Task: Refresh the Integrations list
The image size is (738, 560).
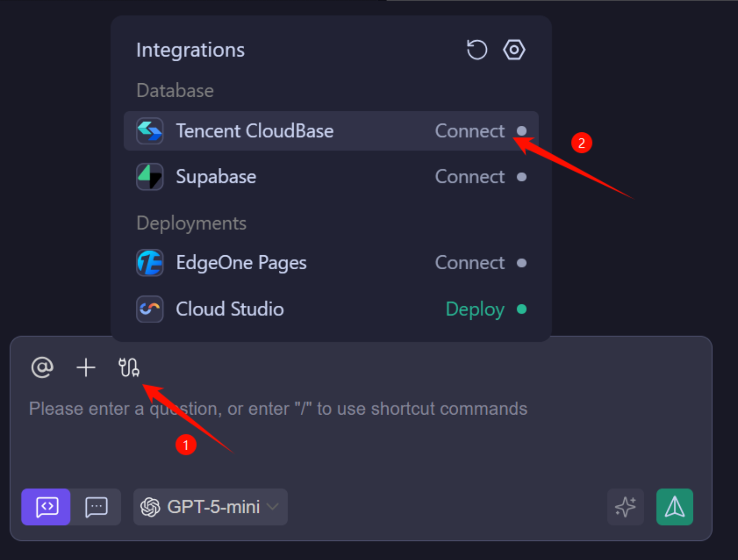Action: (476, 49)
